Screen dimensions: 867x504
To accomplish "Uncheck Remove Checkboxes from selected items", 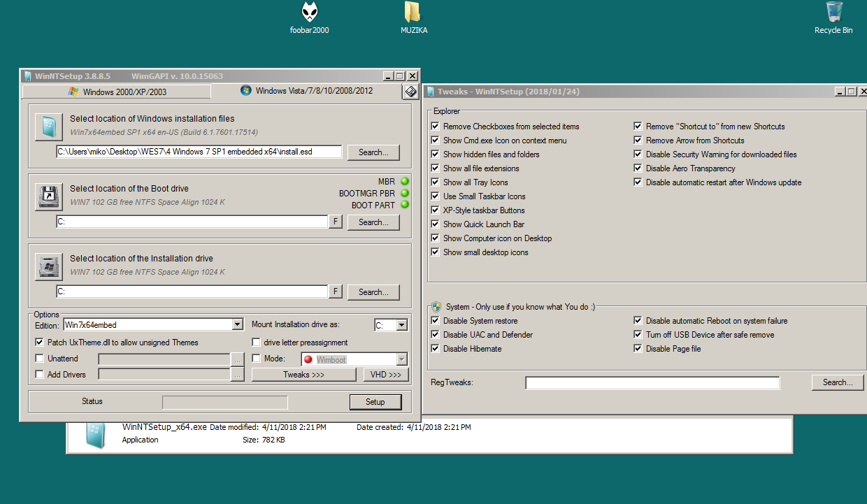I will click(436, 127).
